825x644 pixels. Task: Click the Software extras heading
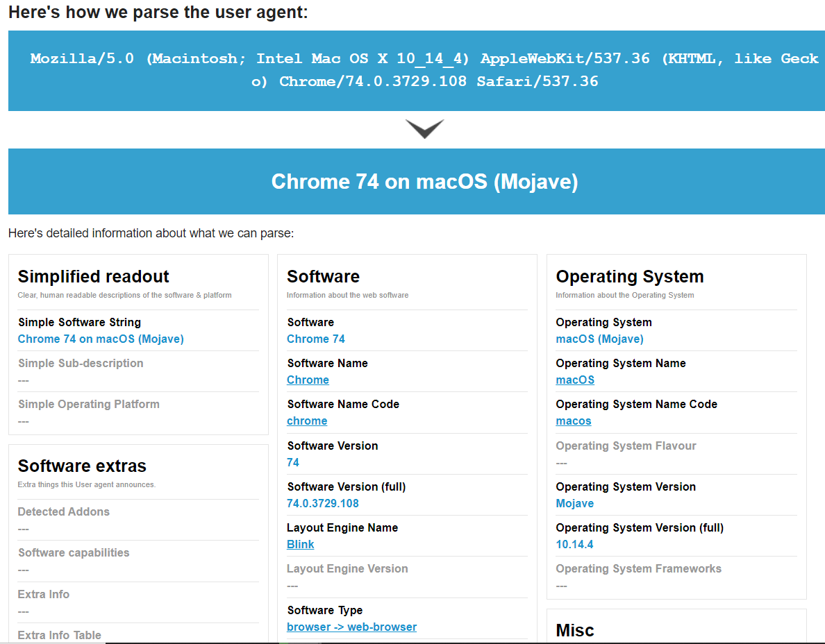(x=82, y=466)
